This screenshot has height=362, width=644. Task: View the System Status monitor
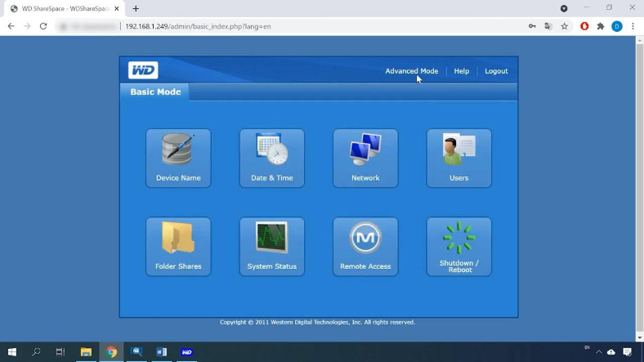tap(272, 247)
